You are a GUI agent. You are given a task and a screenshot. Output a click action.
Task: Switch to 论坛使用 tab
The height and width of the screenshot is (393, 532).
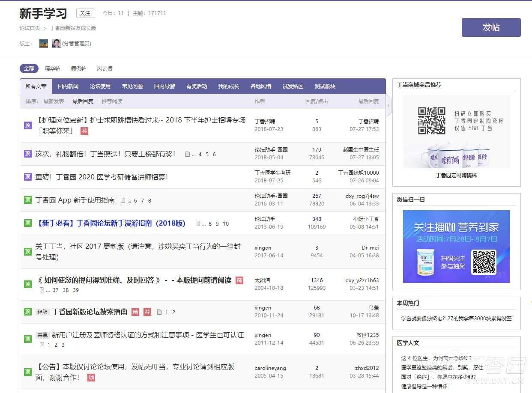[x=100, y=86]
